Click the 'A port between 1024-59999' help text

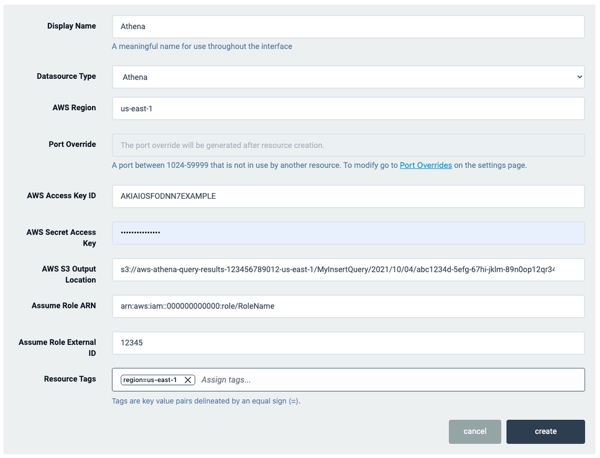click(x=319, y=165)
